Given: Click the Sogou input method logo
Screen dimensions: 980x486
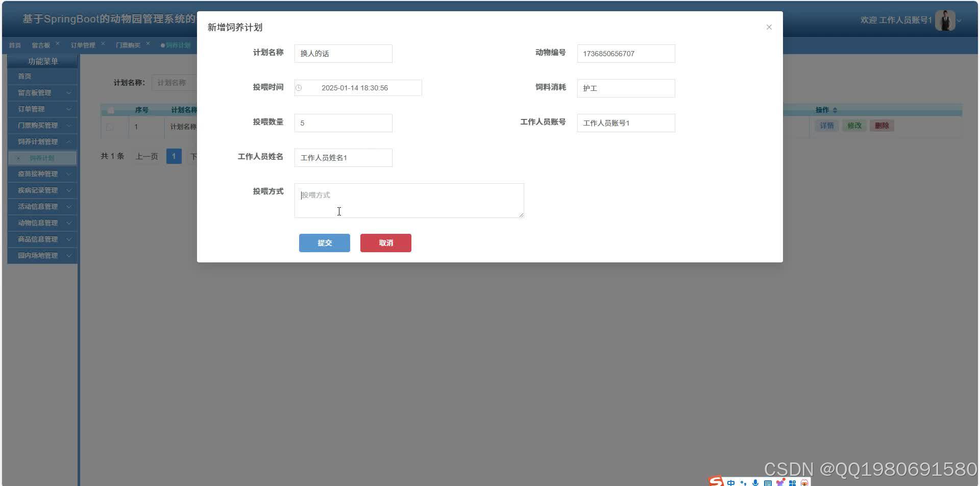Looking at the screenshot, I should 716,482.
